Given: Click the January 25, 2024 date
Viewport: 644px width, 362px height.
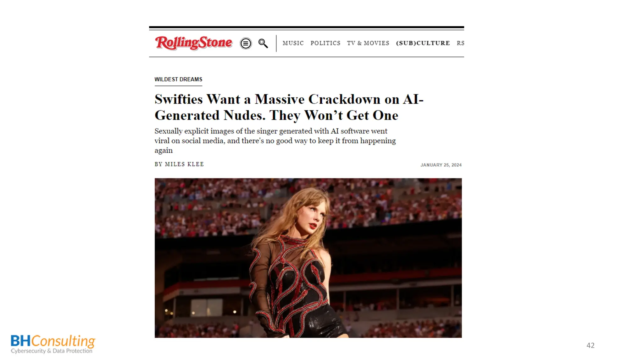Looking at the screenshot, I should point(441,165).
